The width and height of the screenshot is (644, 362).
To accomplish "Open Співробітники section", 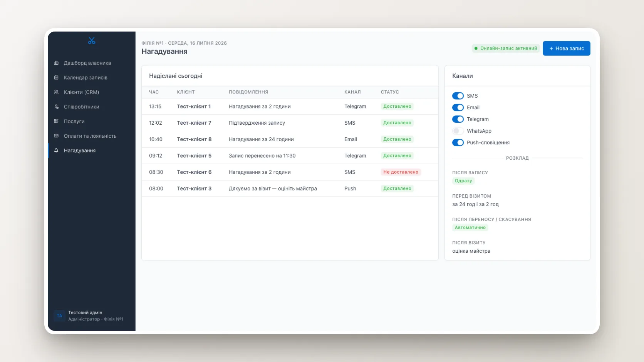I will tap(92, 107).
